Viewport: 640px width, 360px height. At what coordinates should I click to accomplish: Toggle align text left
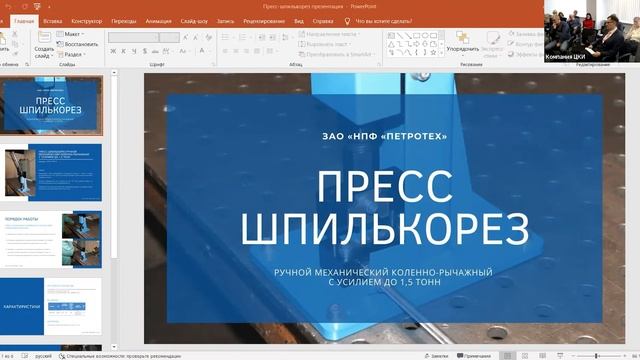(225, 51)
